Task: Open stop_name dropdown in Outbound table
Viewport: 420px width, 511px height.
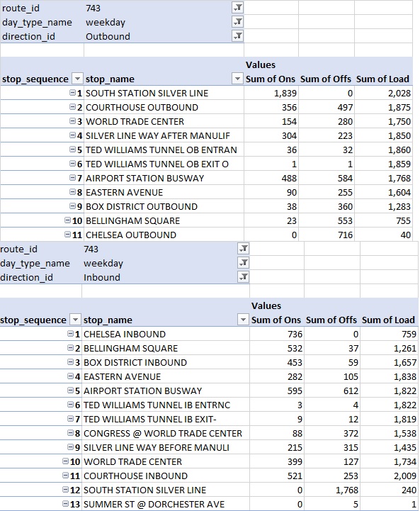Action: pos(238,79)
